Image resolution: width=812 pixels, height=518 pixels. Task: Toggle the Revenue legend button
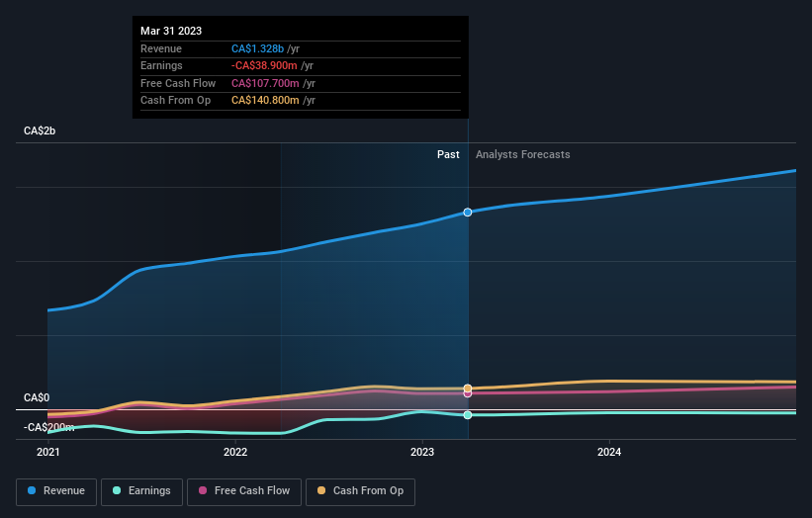[x=56, y=491]
